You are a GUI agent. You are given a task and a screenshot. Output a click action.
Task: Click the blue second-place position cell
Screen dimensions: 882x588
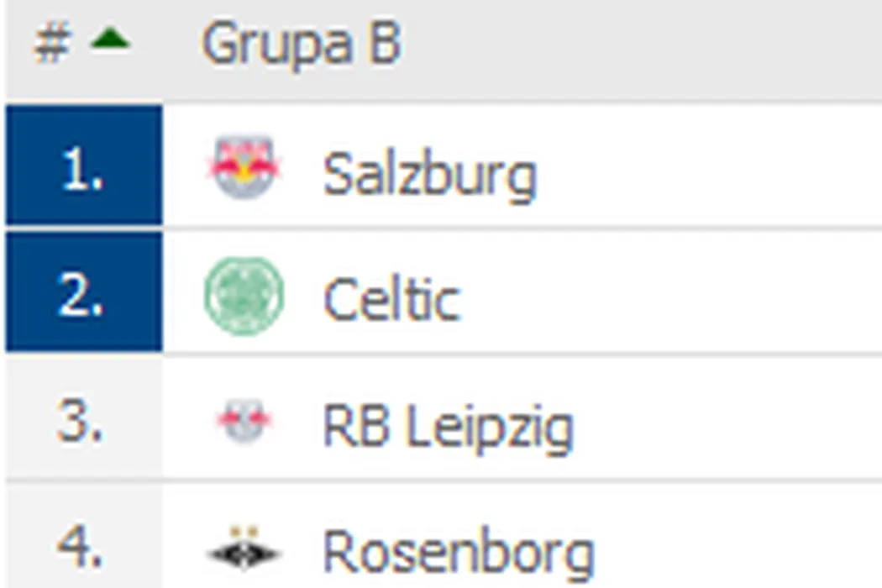pyautogui.click(x=84, y=293)
